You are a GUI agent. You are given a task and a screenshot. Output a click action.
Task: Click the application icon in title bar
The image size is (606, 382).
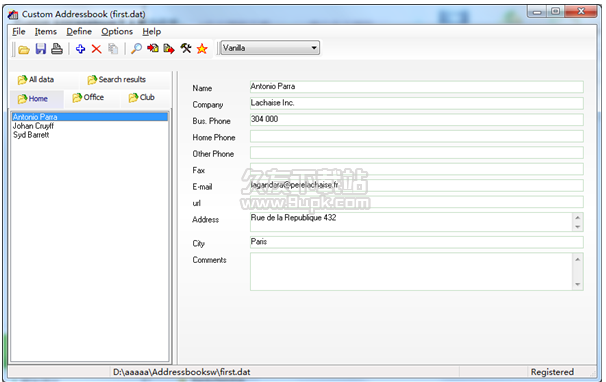[13, 14]
